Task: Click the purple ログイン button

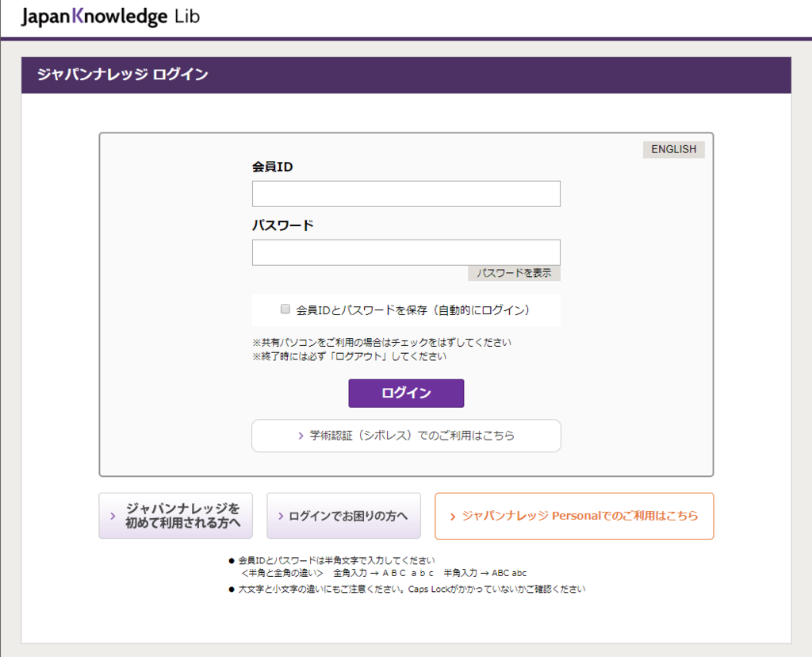Action: click(x=406, y=394)
